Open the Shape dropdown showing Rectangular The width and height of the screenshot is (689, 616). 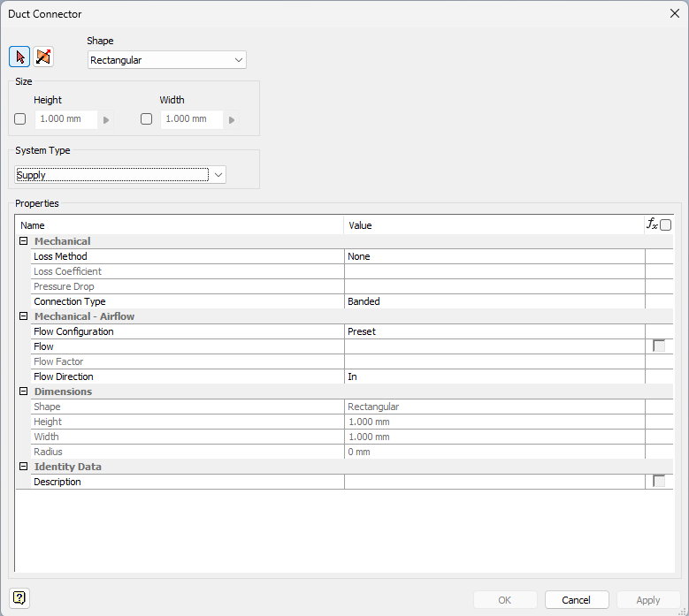pos(167,60)
